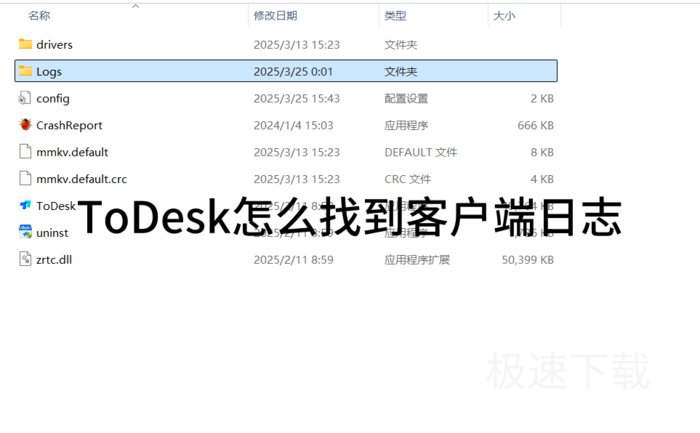700x433 pixels.
Task: Click the 文件夹 type of Logs
Action: click(401, 71)
